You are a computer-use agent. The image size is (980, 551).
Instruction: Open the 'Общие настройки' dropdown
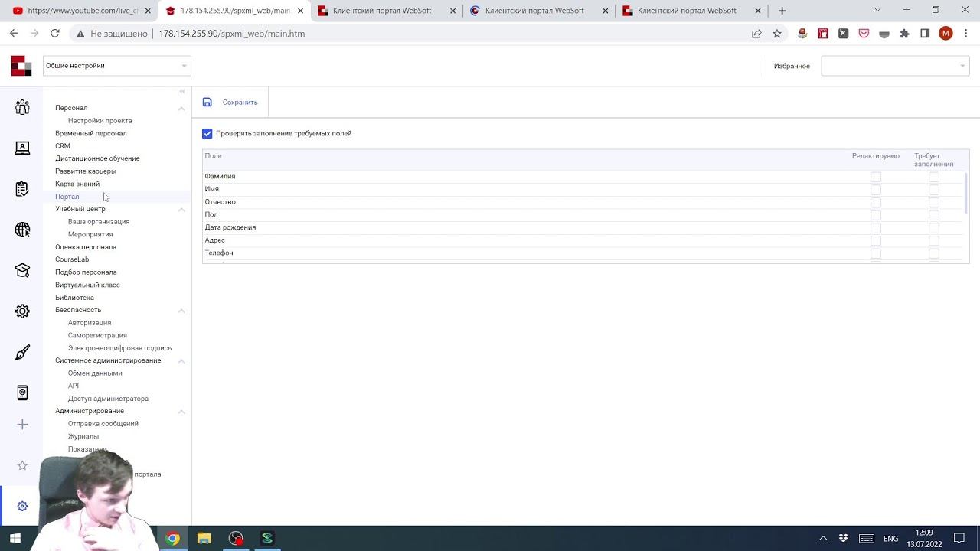coord(117,66)
